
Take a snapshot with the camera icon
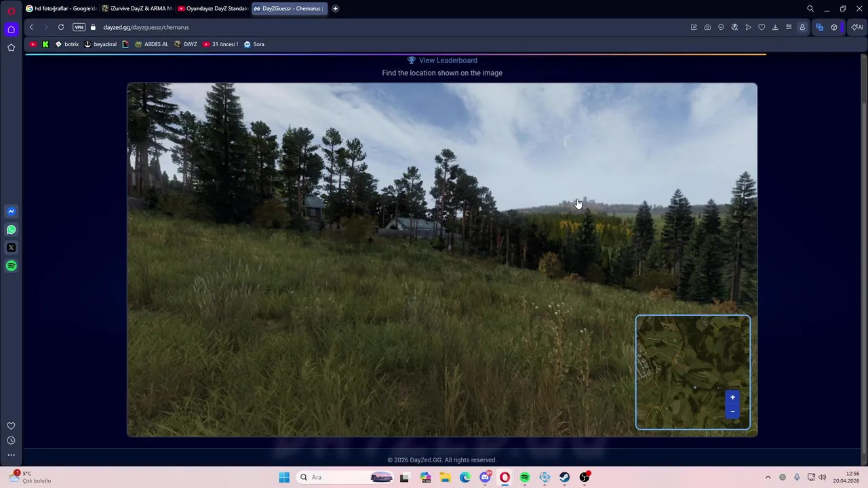coord(707,27)
